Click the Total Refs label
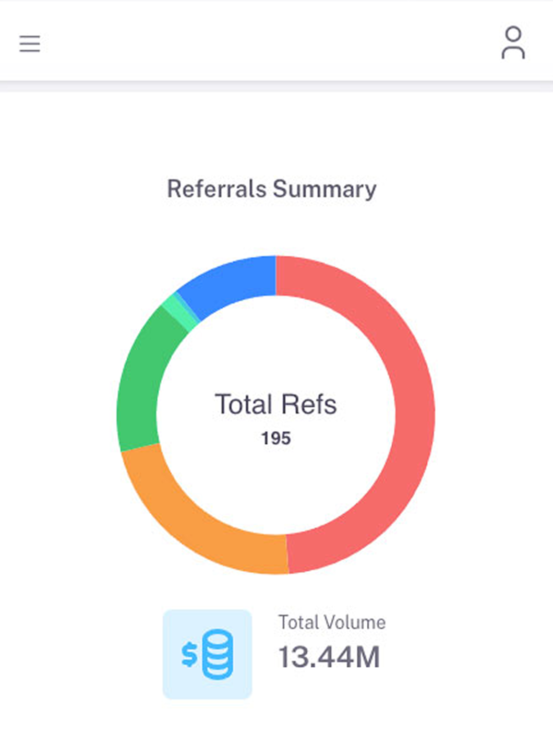 [275, 405]
